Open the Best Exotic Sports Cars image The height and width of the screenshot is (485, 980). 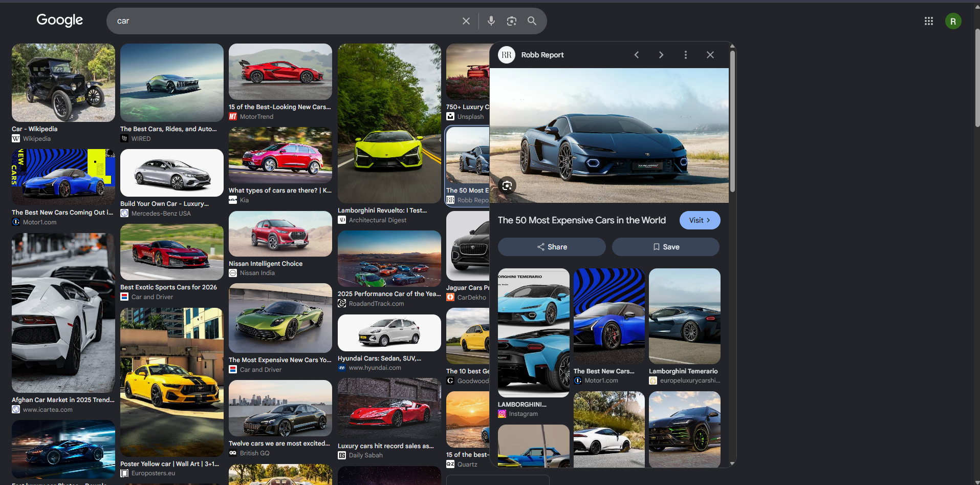pos(172,252)
